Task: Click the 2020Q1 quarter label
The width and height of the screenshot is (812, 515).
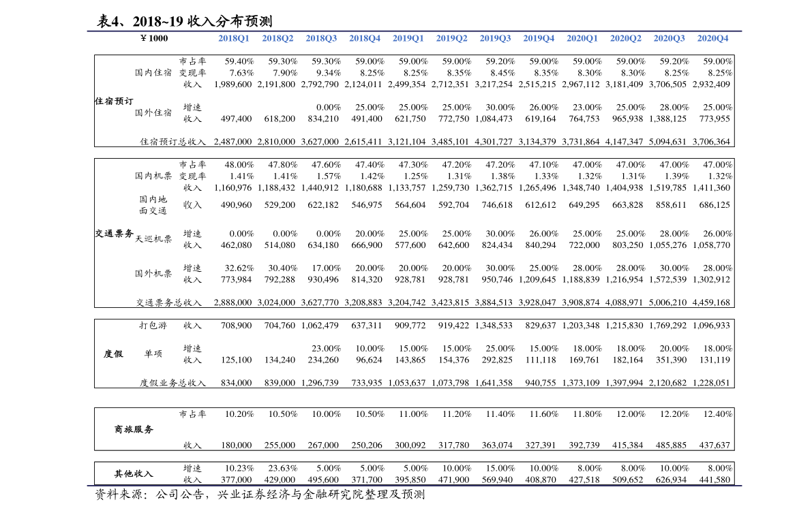Action: click(x=582, y=39)
